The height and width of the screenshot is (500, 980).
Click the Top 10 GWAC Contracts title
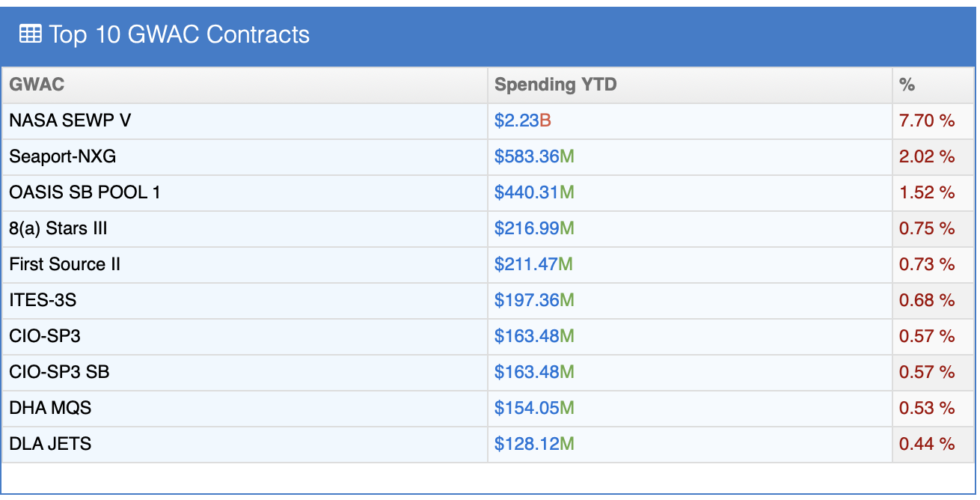click(179, 34)
